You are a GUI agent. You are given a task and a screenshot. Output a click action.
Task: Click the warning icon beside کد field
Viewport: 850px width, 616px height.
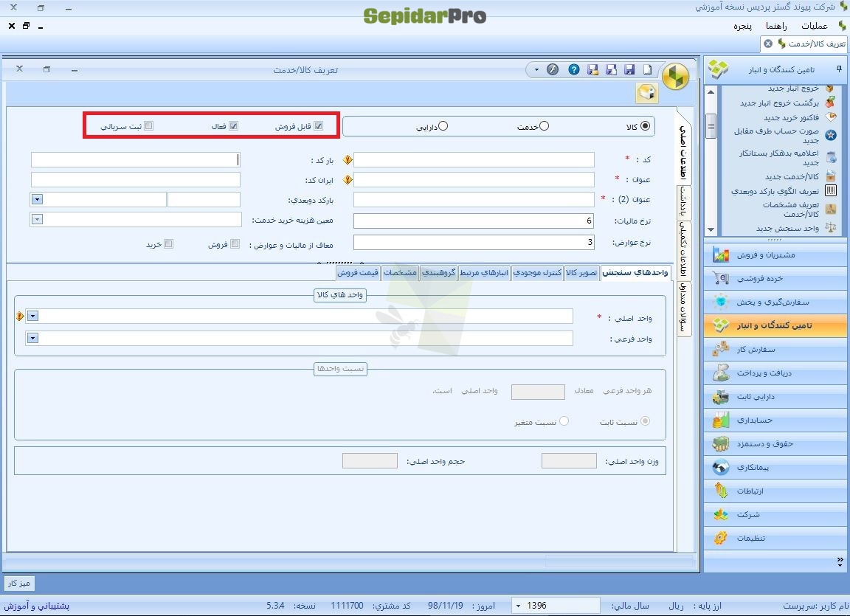(348, 160)
